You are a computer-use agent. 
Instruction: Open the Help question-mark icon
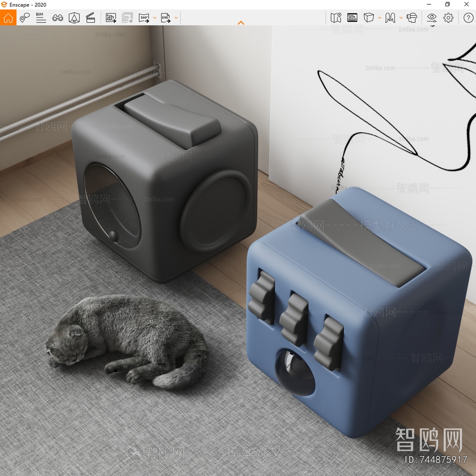point(468,18)
